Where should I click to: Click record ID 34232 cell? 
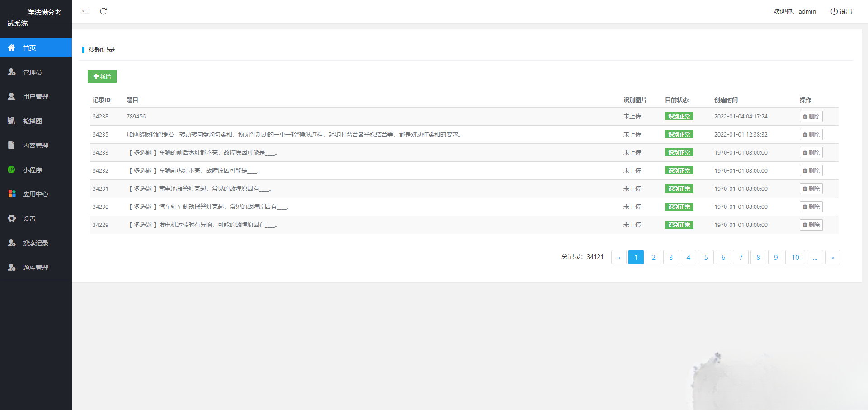[x=100, y=170]
